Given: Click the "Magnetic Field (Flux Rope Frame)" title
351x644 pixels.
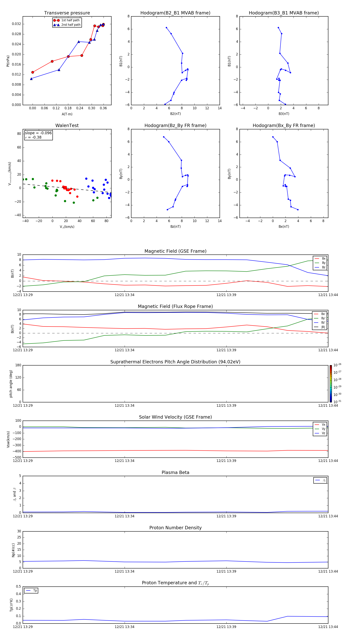Looking at the screenshot, I should tap(175, 307).
